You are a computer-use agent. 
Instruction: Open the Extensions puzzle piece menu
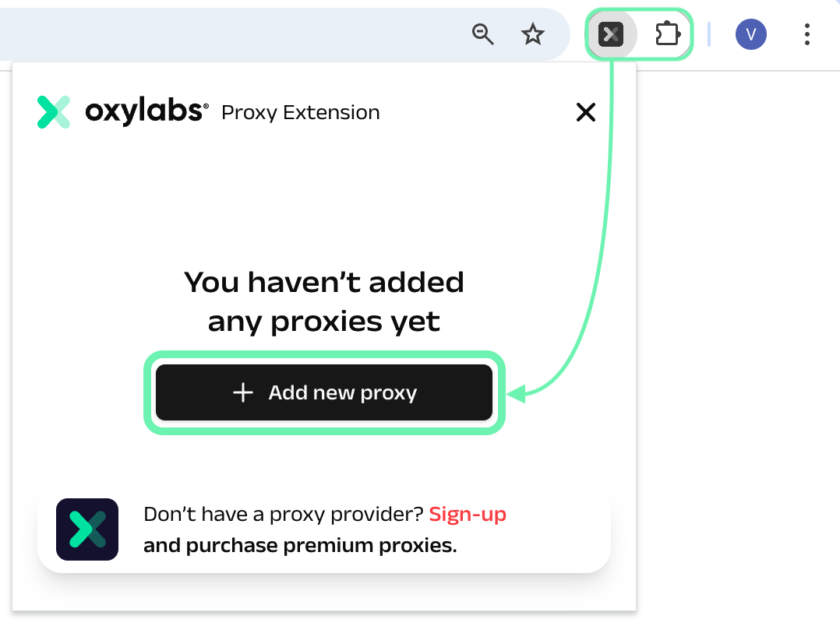[668, 34]
